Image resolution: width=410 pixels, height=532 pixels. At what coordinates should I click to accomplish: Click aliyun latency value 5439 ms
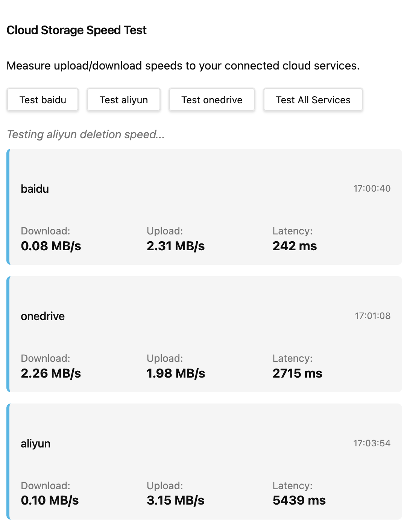[x=299, y=500]
